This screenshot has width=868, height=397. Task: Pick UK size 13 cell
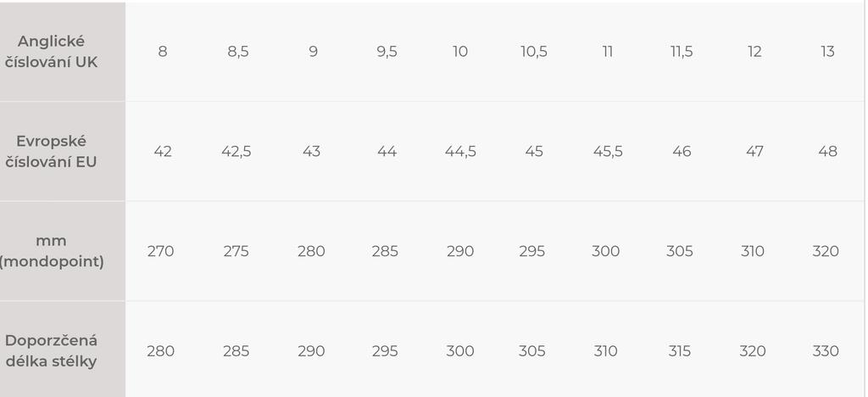827,52
